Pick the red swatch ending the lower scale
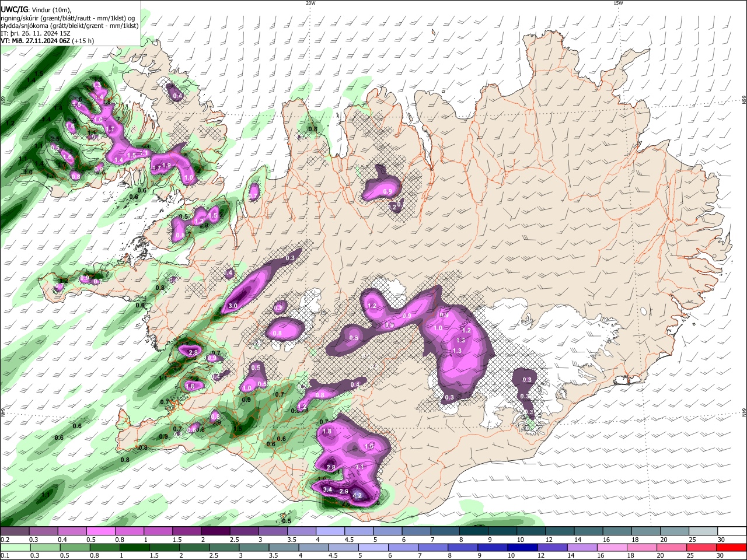The width and height of the screenshot is (747, 560). point(731,547)
